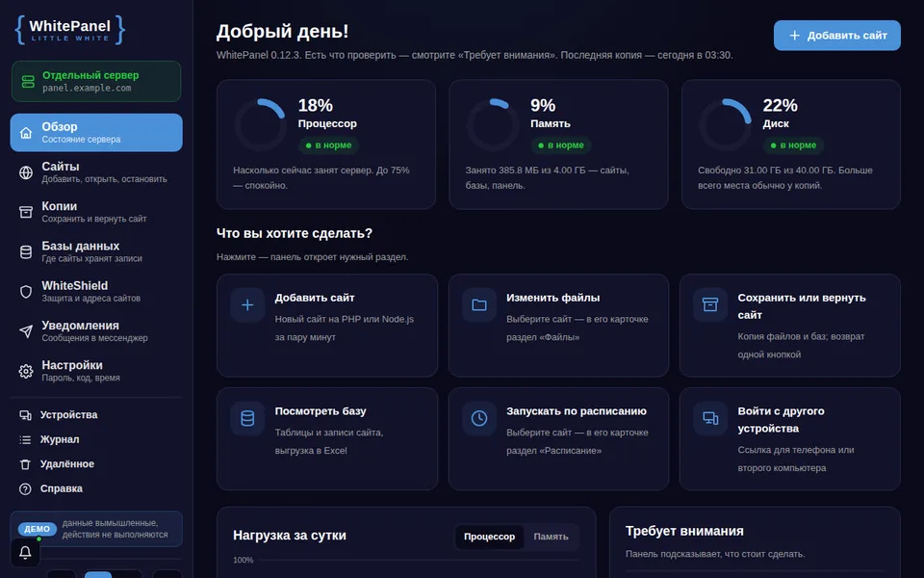This screenshot has height=578, width=924.
Task: Click the 100% chart axis label
Action: pos(243,561)
